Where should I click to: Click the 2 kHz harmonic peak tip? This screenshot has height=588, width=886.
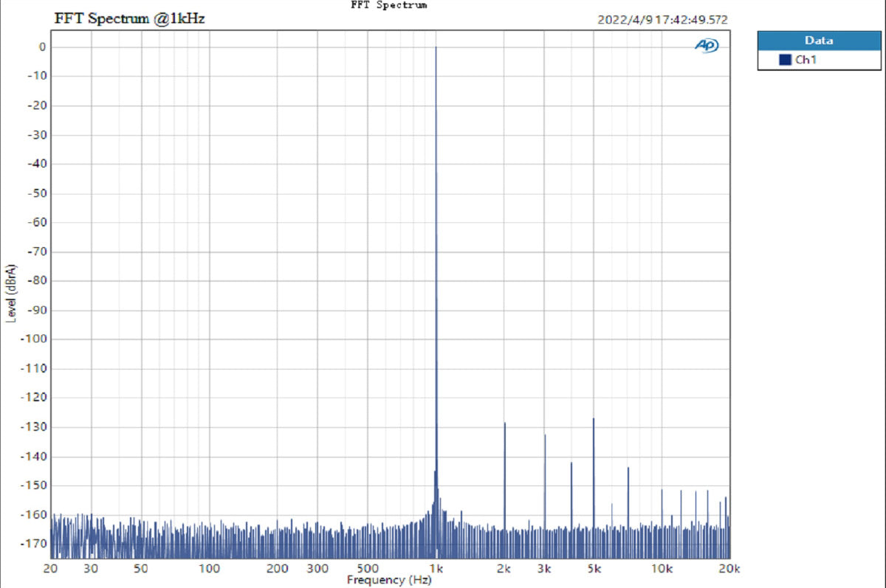click(x=505, y=423)
